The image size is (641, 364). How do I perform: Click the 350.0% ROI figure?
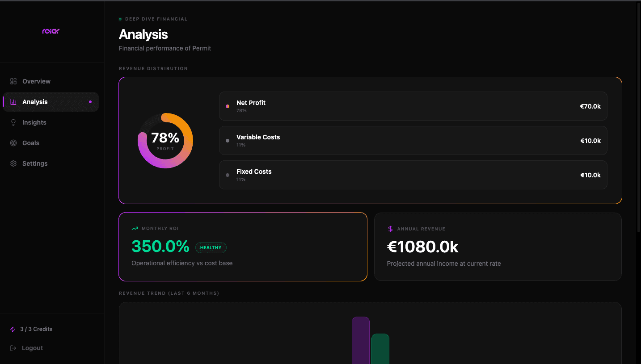pos(160,247)
